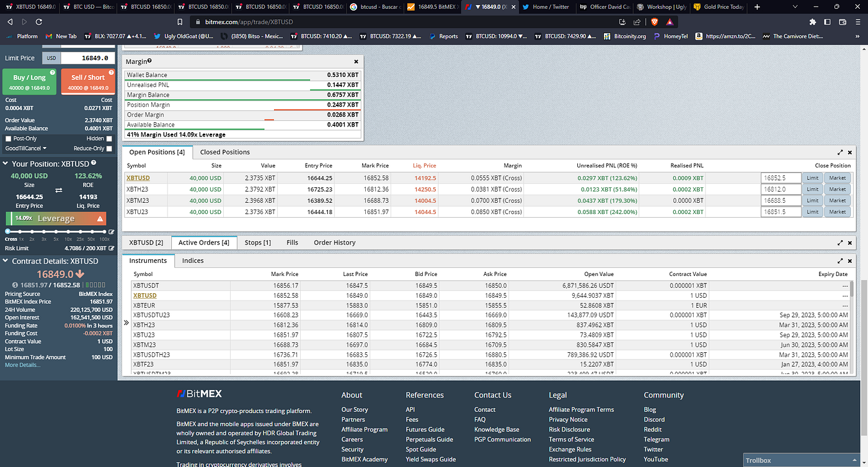The width and height of the screenshot is (868, 467).
Task: Open the XBTUSD [2] orders tab
Action: pos(146,242)
